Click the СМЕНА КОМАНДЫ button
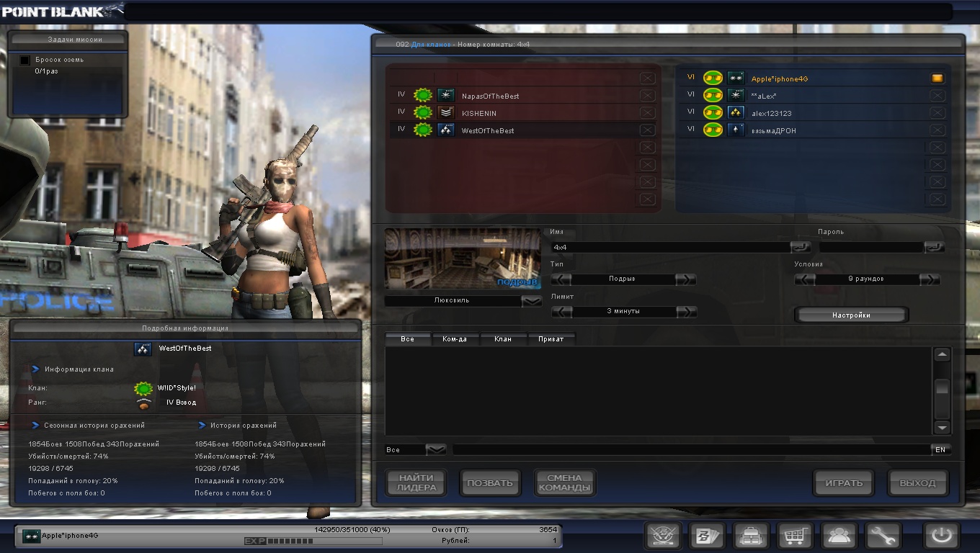The width and height of the screenshot is (980, 553). click(564, 483)
